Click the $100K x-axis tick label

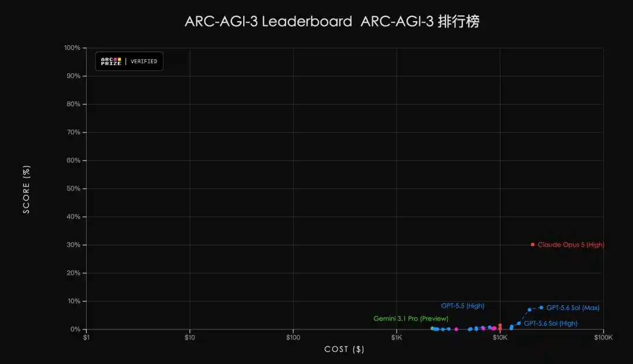pos(603,338)
